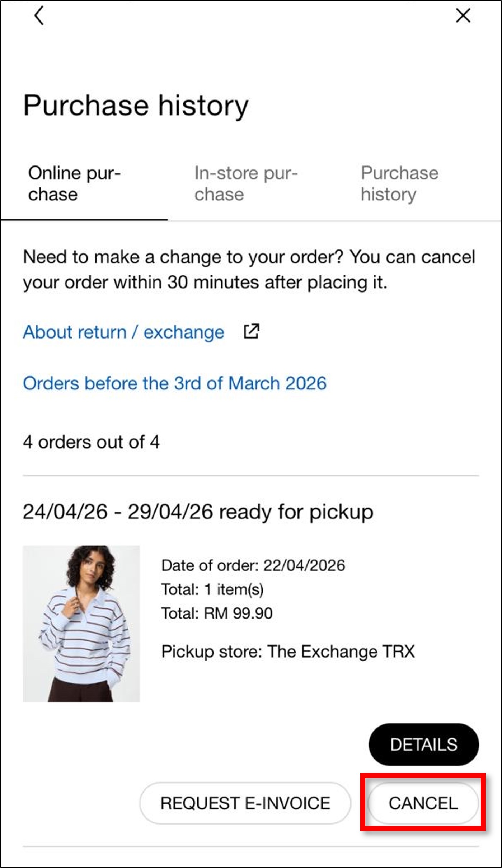Switch to the Online purchase tab

click(74, 184)
